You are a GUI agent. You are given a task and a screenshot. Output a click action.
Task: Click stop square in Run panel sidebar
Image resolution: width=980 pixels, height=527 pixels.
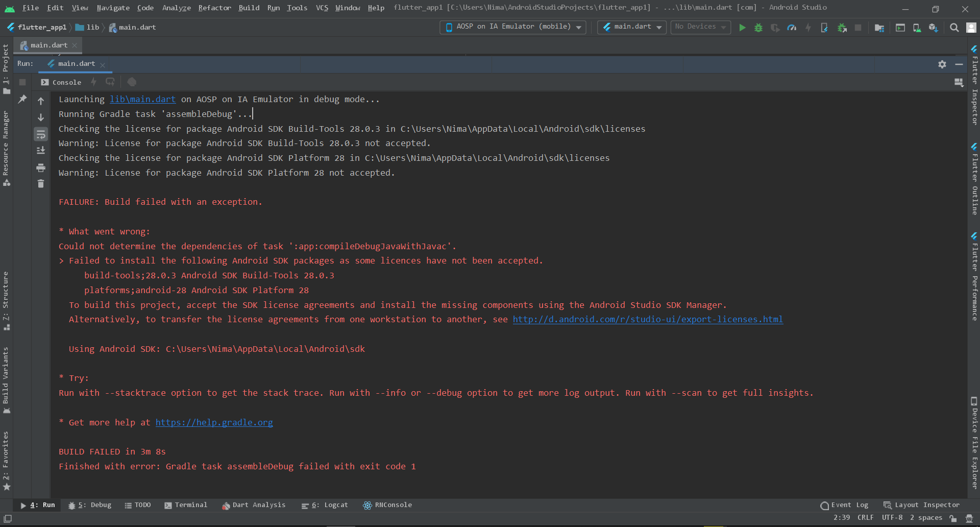[x=22, y=82]
